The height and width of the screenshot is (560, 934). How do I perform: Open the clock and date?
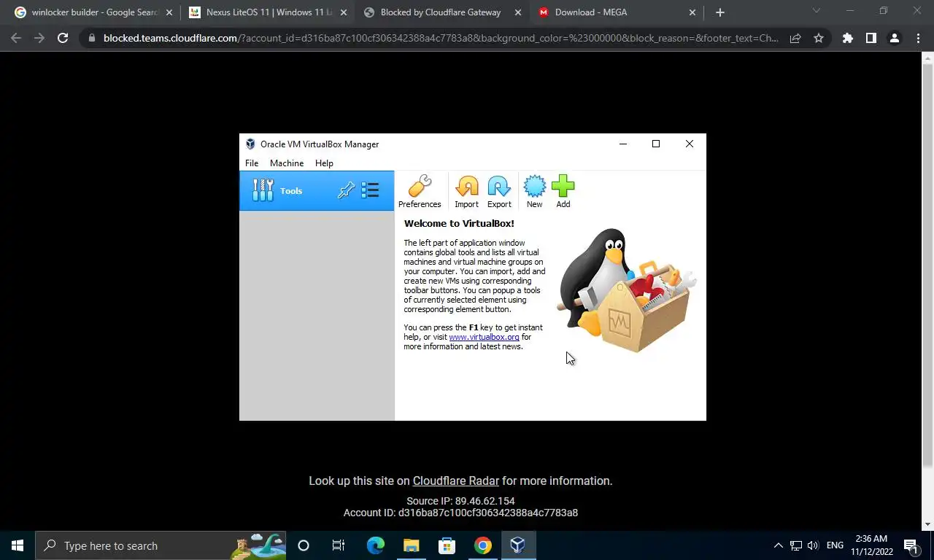[871, 545]
